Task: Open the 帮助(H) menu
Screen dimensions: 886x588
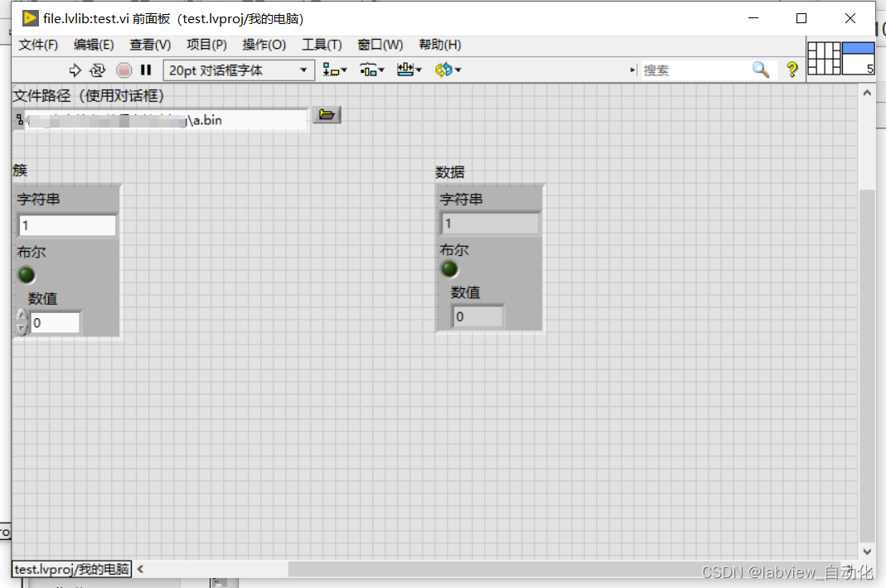Action: pyautogui.click(x=439, y=46)
